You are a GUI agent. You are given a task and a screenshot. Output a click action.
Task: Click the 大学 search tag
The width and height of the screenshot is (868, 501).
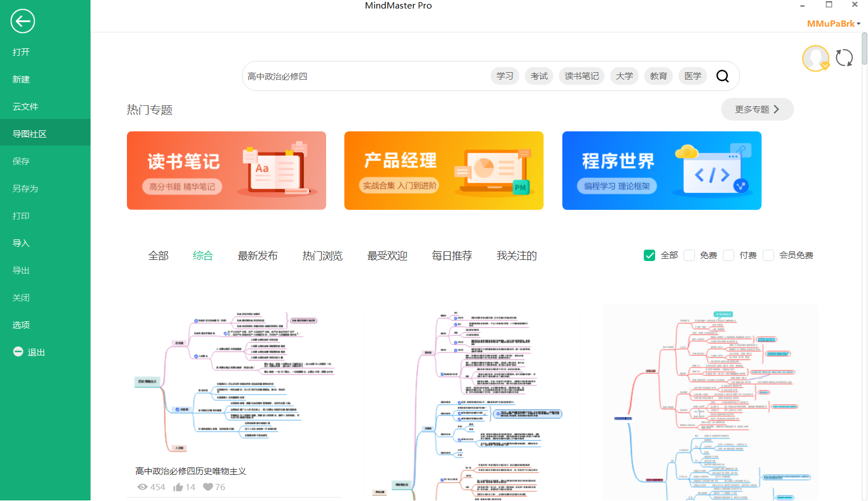(624, 76)
